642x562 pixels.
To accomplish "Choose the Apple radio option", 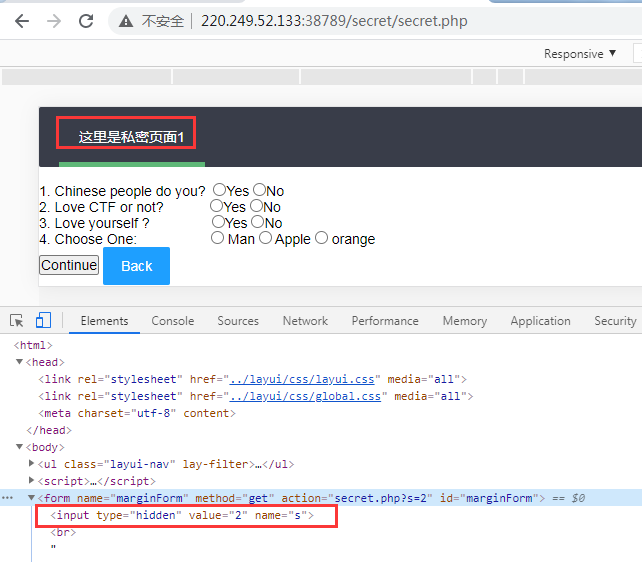I will pos(266,238).
